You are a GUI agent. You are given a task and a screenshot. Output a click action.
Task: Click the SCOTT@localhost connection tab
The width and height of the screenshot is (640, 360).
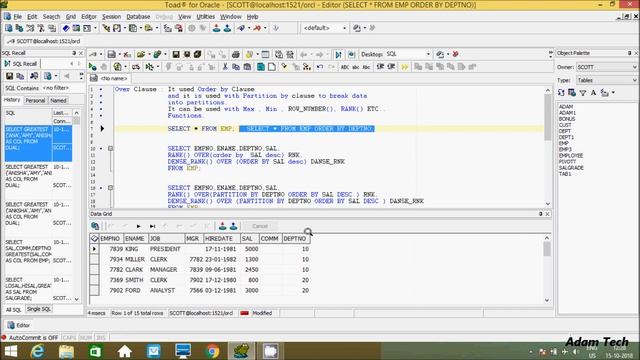[x=44, y=41]
